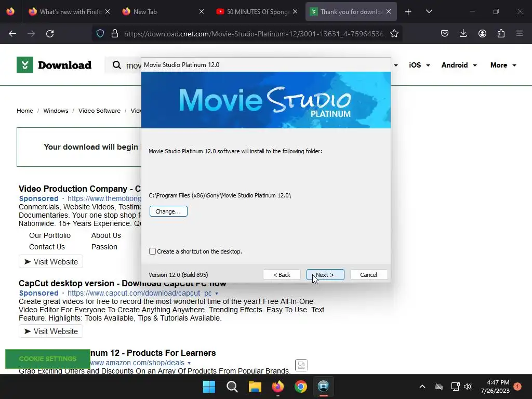The height and width of the screenshot is (399, 532).
Task: Click the cloud sync tray icon
Action: [x=439, y=387]
